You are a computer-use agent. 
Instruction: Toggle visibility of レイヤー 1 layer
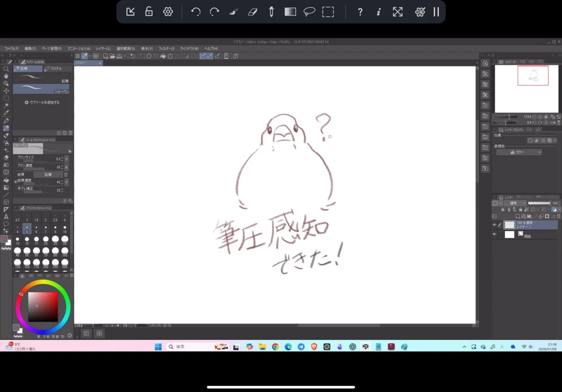click(x=495, y=225)
